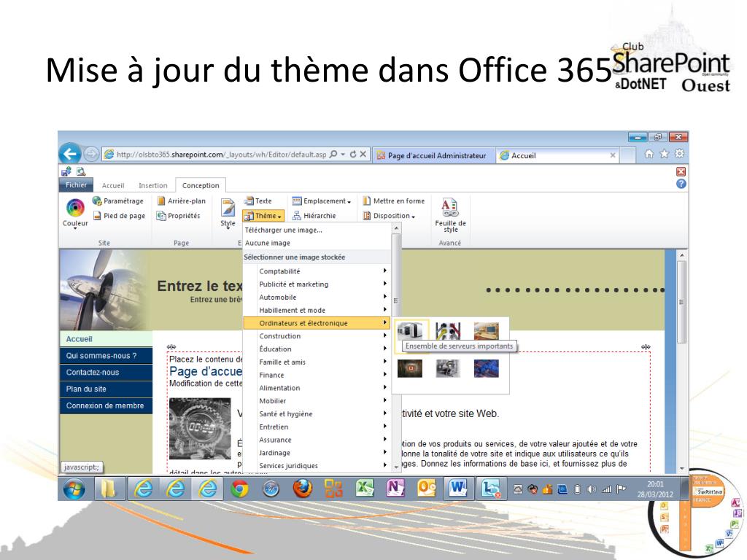Image resolution: width=747 pixels, height=560 pixels.
Task: Click the blue help question icon
Action: [x=681, y=184]
